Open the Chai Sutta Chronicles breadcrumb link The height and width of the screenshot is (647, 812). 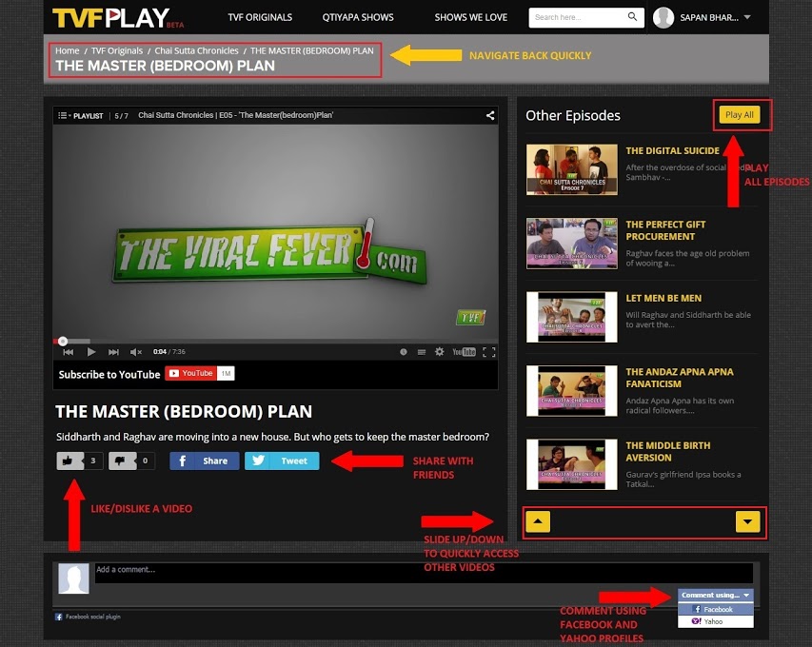tap(197, 50)
